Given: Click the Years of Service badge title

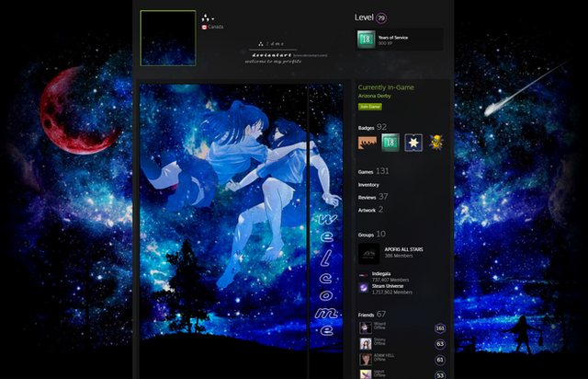Looking at the screenshot, I should click(393, 37).
